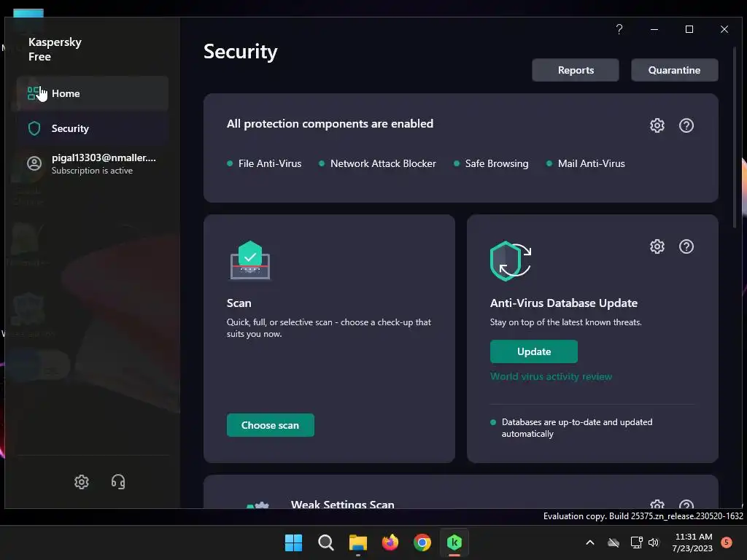Click the 'Weak Settings Scan' heading
Viewport: 747px width, 560px height.
point(343,504)
